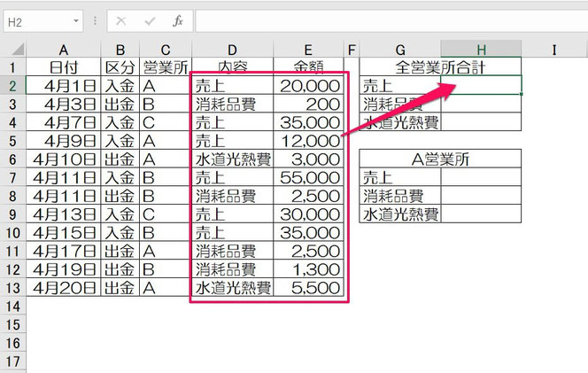Screen dimensions: 588x373
Task: Select the date cell 4月20日
Action: 64,288
